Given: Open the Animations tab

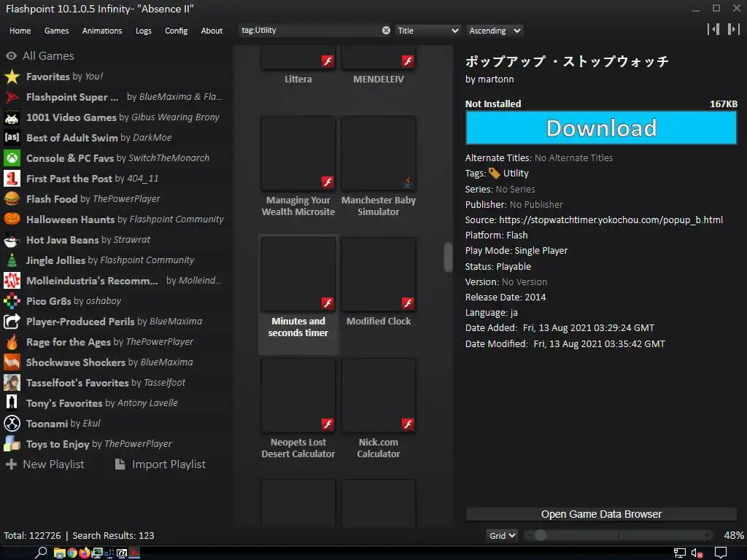Looking at the screenshot, I should pos(102,31).
